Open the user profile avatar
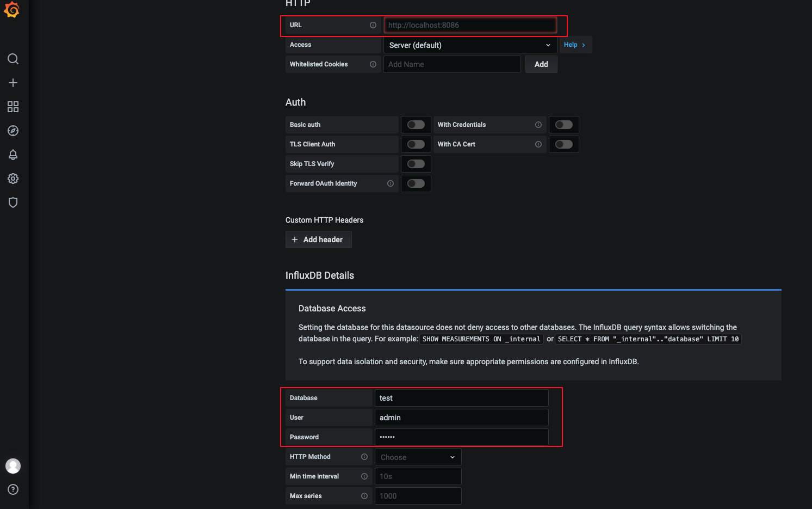Image resolution: width=812 pixels, height=509 pixels. 13,466
